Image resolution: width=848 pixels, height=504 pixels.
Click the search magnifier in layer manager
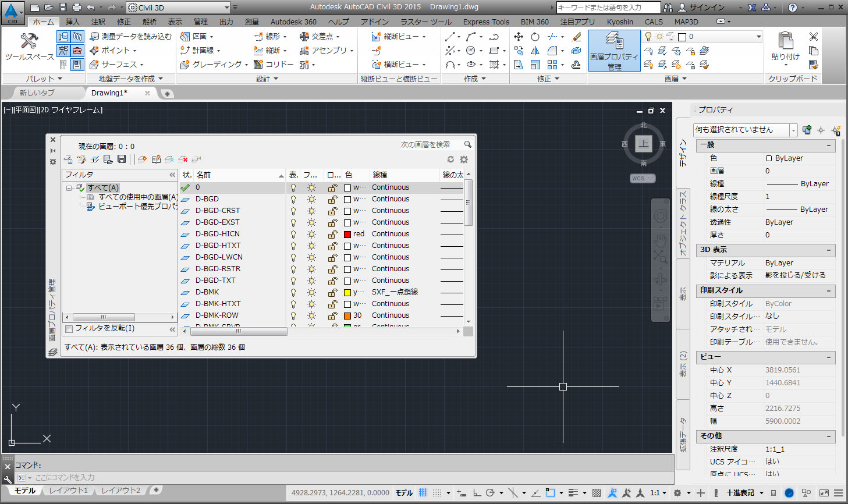pyautogui.click(x=467, y=144)
